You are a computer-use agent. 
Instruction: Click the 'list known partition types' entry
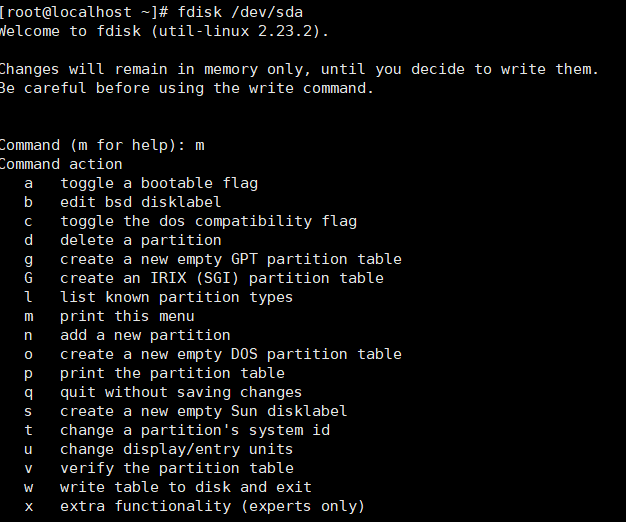(x=176, y=297)
